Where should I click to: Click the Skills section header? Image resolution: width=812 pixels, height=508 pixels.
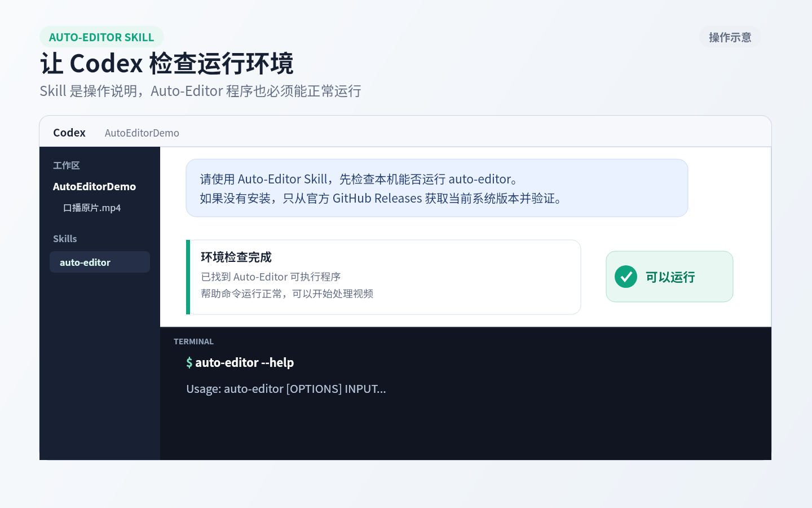point(65,239)
